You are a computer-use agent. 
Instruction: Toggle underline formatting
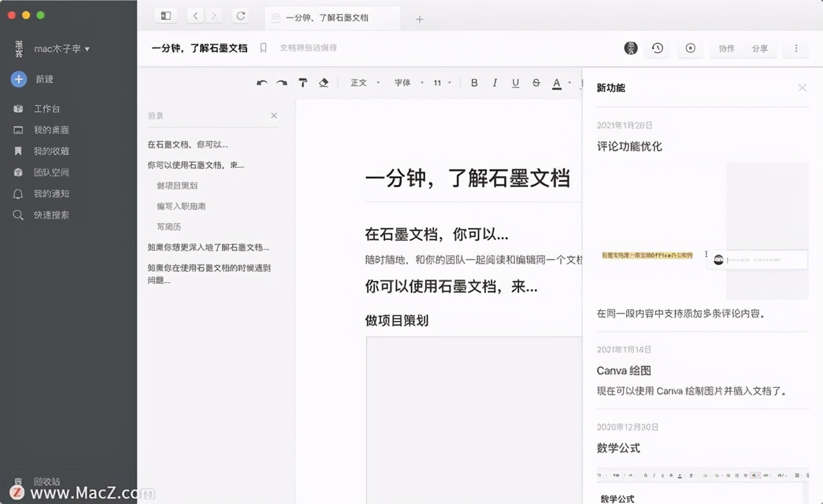click(x=515, y=82)
